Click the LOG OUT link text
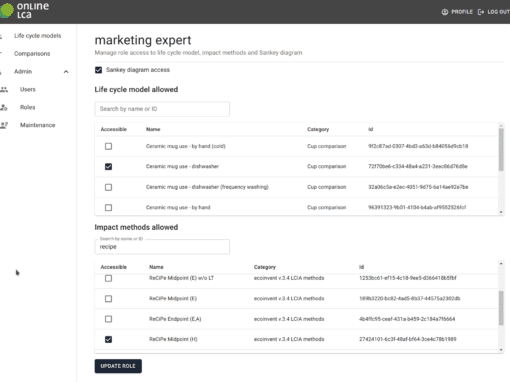This screenshot has height=382, width=510. (499, 12)
